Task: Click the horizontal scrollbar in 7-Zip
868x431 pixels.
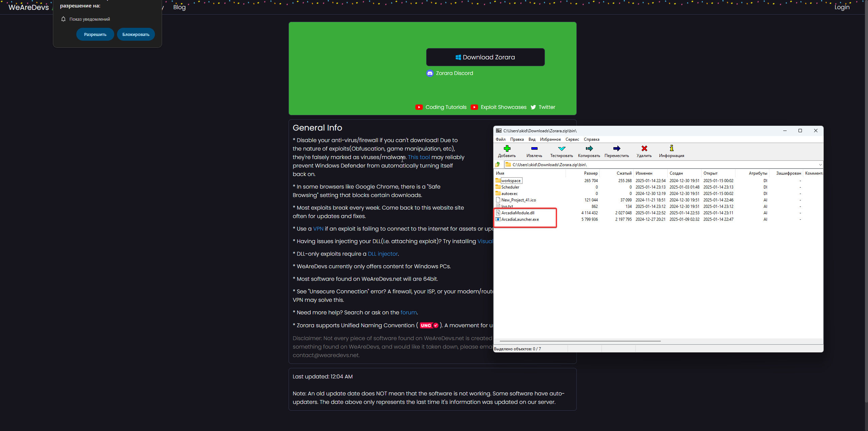Action: coord(580,341)
